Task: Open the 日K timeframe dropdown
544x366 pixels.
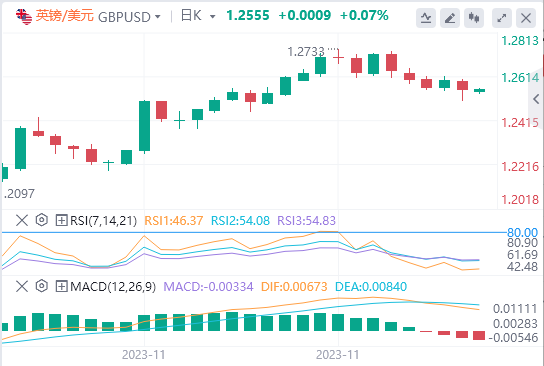Action: click(198, 16)
